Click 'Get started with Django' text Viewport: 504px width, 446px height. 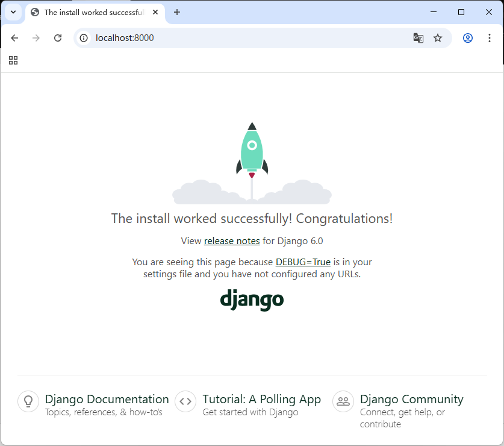click(x=250, y=412)
